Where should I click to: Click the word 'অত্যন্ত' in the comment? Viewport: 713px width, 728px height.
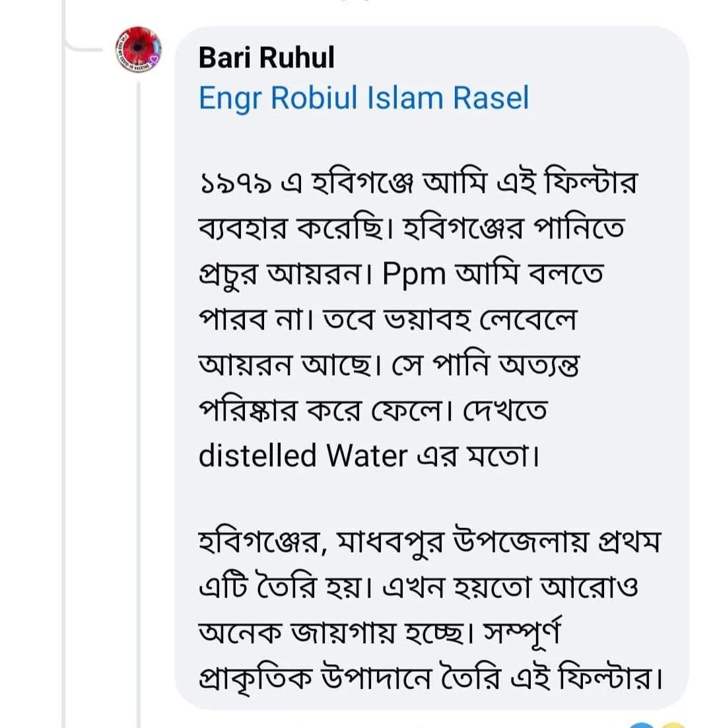click(x=539, y=365)
